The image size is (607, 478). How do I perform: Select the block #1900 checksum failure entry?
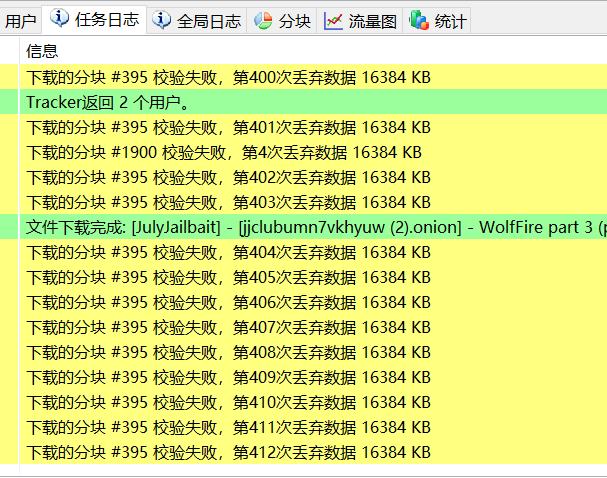pos(224,152)
